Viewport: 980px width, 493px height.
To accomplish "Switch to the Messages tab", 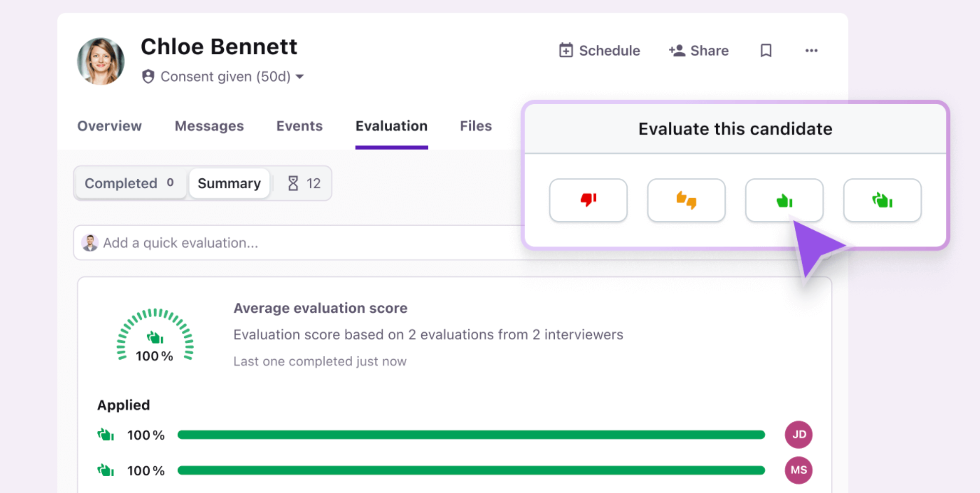I will [x=209, y=126].
